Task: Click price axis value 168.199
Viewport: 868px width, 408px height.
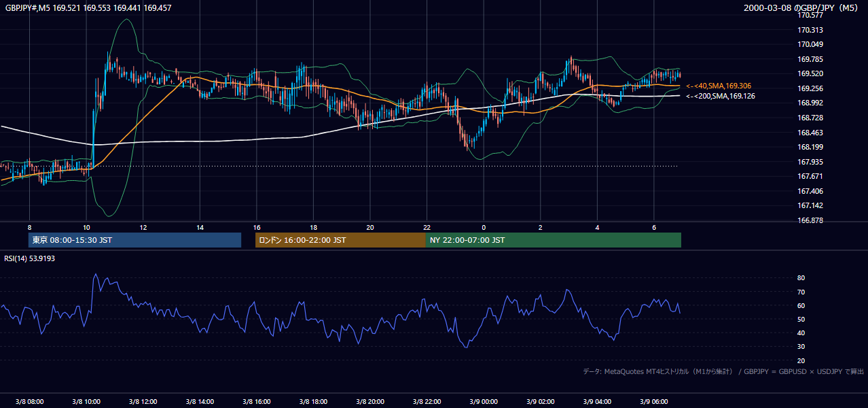Action: click(810, 147)
